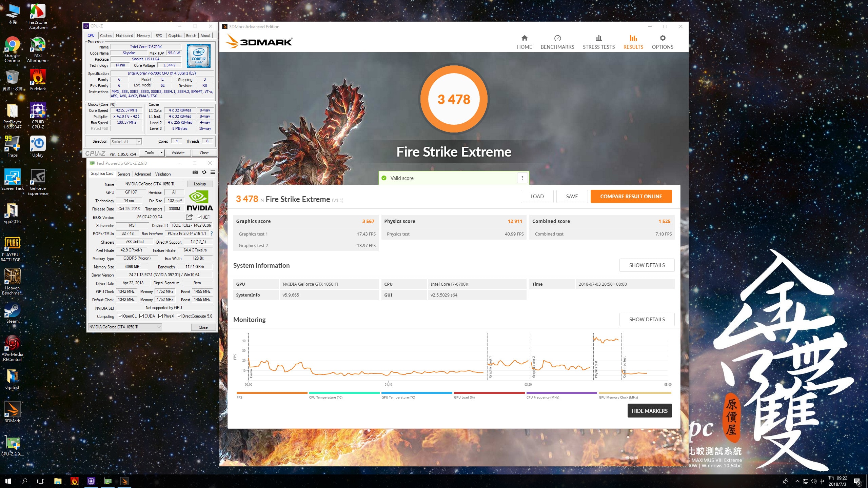This screenshot has height=488, width=868.
Task: Open taskbar clock and date
Action: coord(837,481)
